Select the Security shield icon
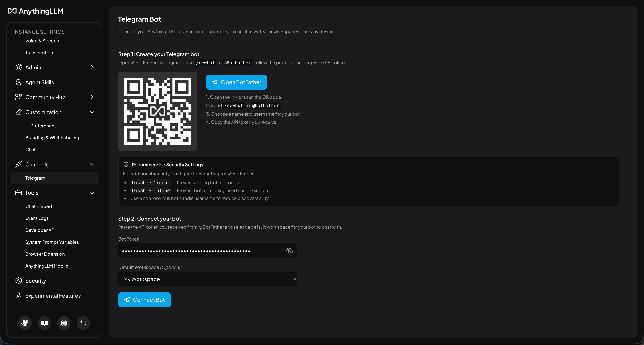 point(18,281)
